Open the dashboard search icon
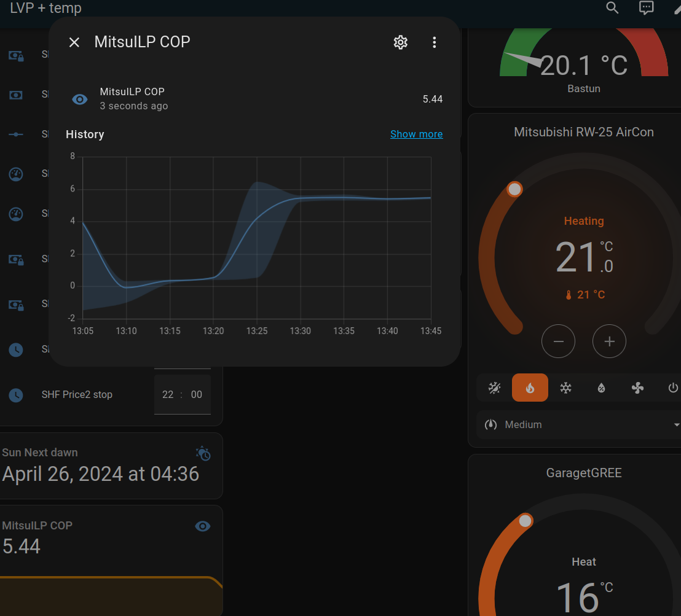The width and height of the screenshot is (681, 616). pyautogui.click(x=612, y=7)
